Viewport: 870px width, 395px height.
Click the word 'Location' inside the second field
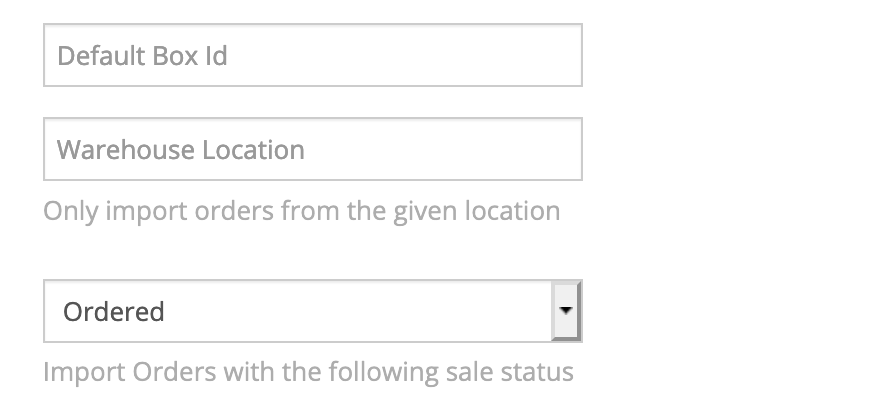(x=253, y=150)
